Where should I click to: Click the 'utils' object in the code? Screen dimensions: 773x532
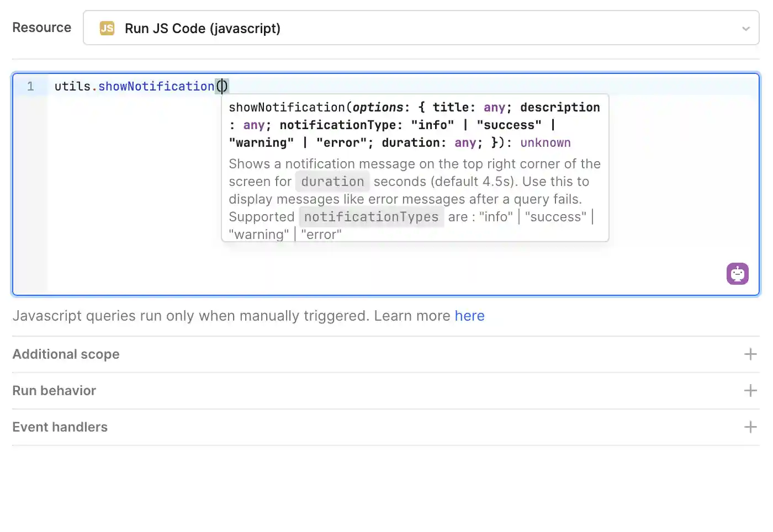tap(72, 87)
